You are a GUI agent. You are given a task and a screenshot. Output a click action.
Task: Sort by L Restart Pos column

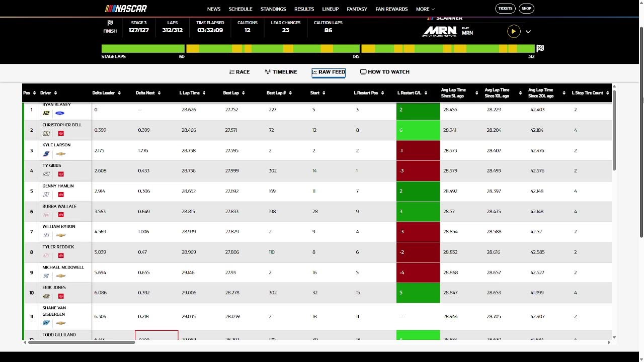tap(369, 93)
